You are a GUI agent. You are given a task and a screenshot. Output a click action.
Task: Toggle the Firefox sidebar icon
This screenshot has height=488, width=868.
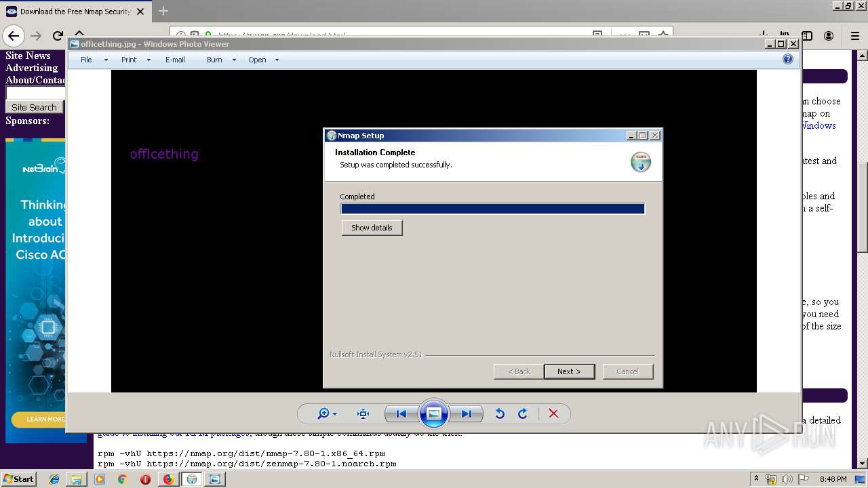pos(807,36)
